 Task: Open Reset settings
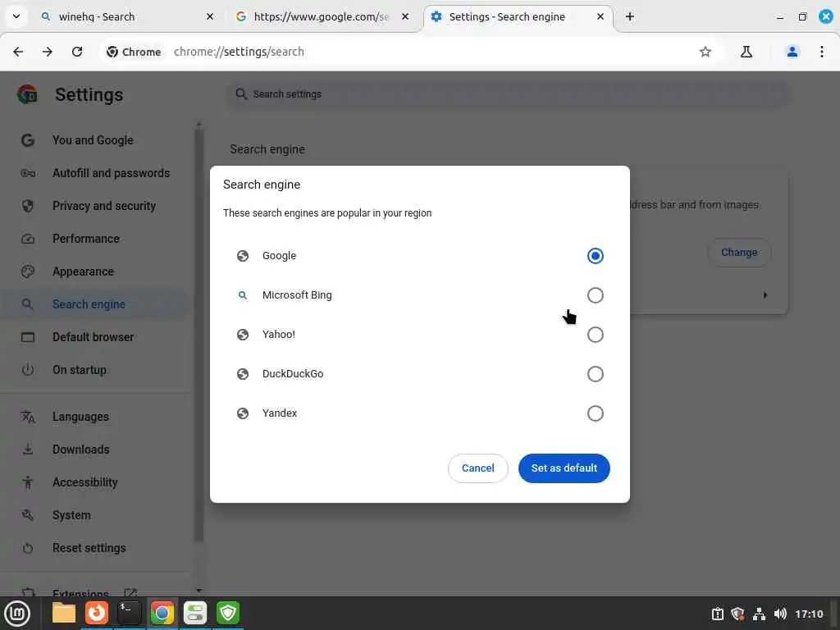(x=89, y=548)
